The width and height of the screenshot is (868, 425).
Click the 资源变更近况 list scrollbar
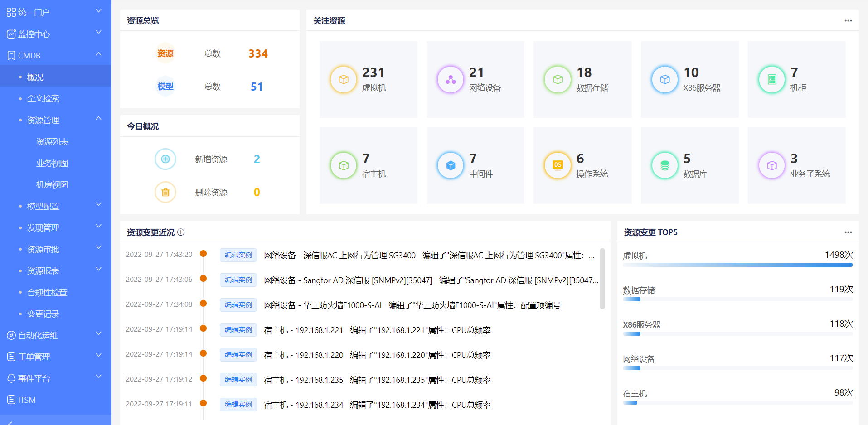pos(602,279)
